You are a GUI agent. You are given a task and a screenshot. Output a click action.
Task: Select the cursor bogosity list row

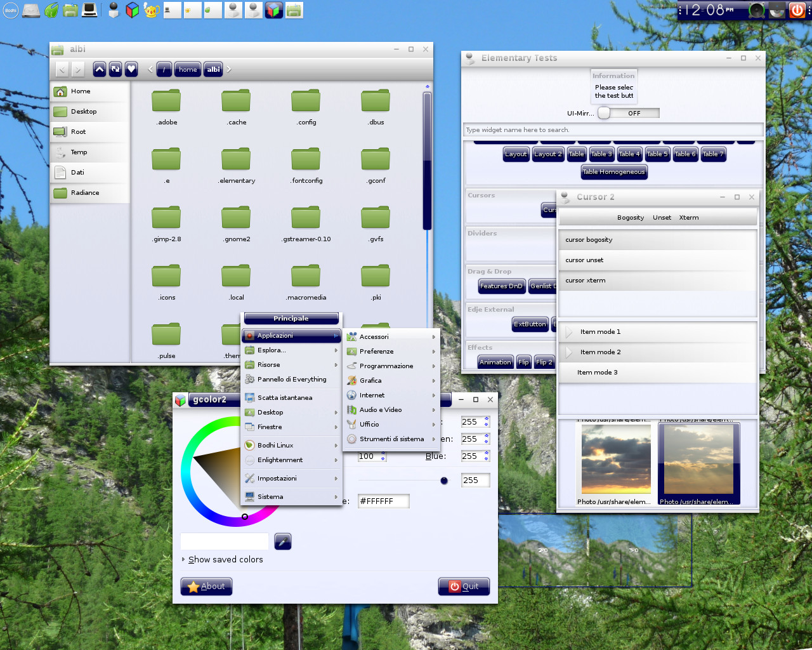658,240
